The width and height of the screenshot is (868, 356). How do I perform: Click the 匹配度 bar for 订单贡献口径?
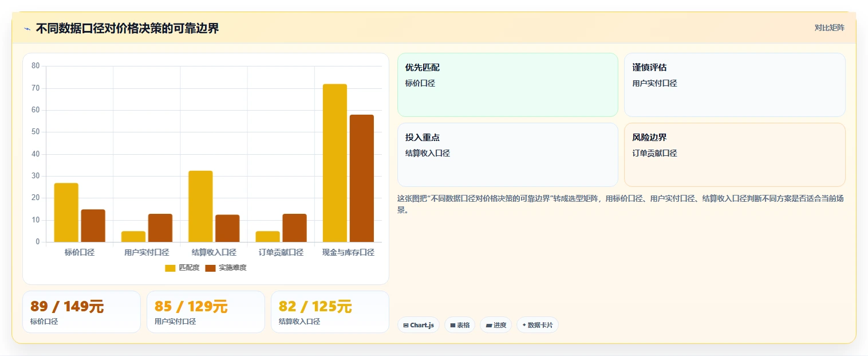click(267, 236)
